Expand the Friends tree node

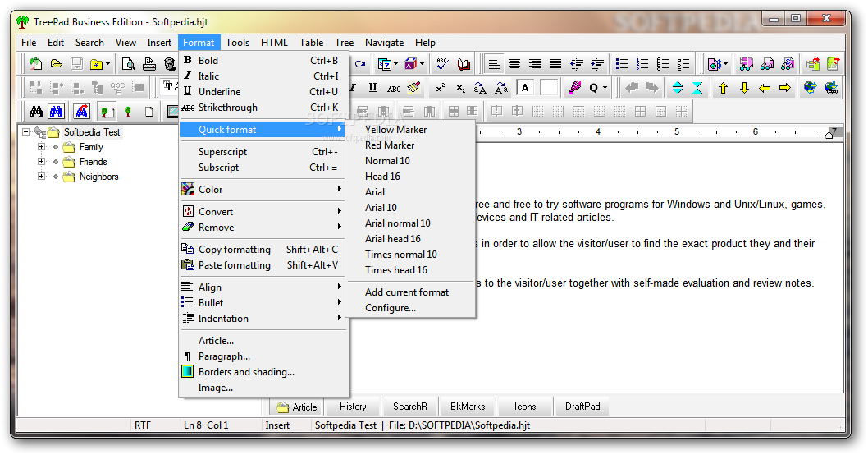[42, 161]
